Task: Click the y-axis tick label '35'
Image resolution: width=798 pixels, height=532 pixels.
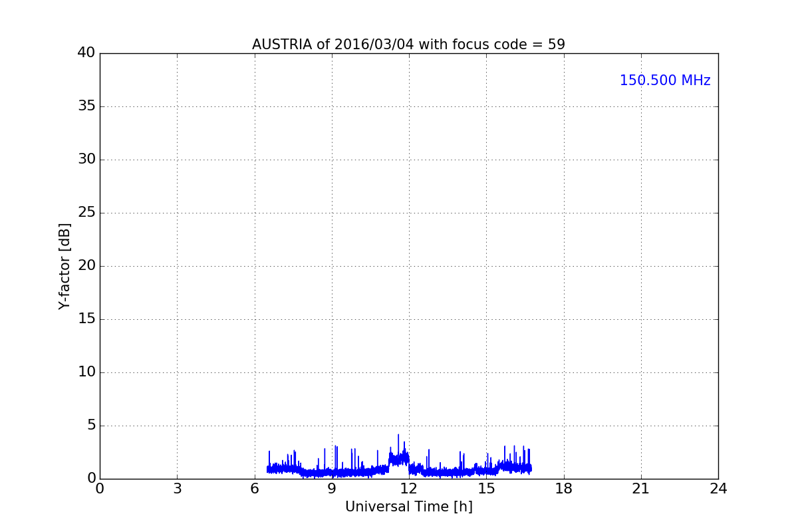Action: 86,106
